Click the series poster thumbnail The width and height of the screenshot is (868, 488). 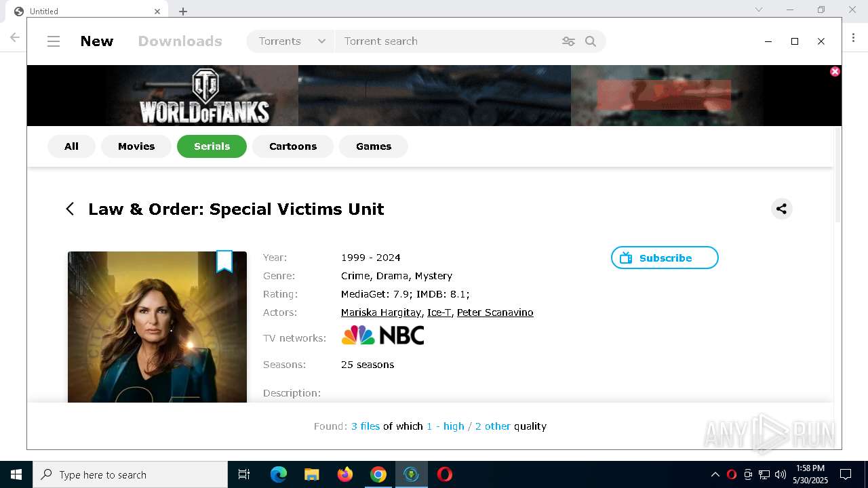157,327
